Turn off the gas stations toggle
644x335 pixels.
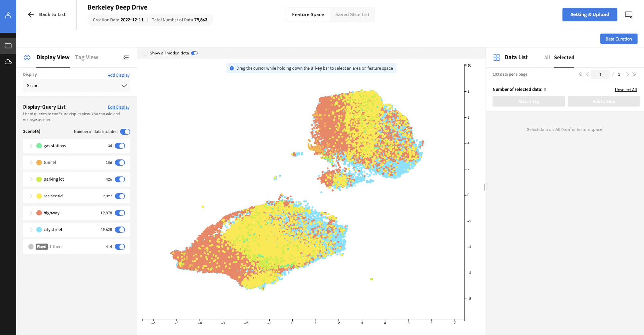click(x=120, y=146)
